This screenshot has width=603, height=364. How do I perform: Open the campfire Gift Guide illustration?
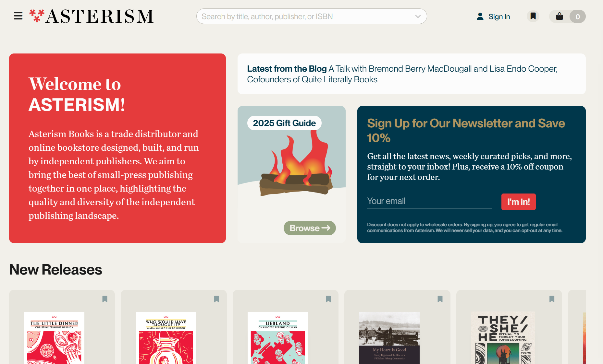[296, 165]
